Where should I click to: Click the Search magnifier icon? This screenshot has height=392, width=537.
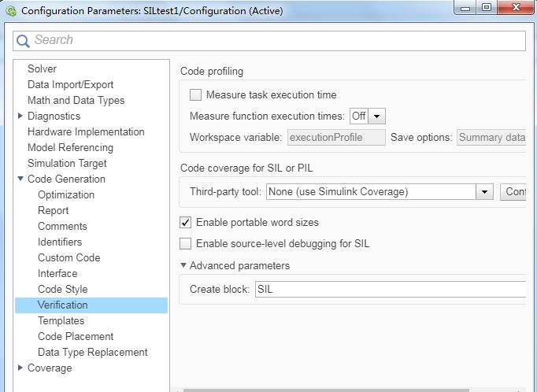coord(23,41)
